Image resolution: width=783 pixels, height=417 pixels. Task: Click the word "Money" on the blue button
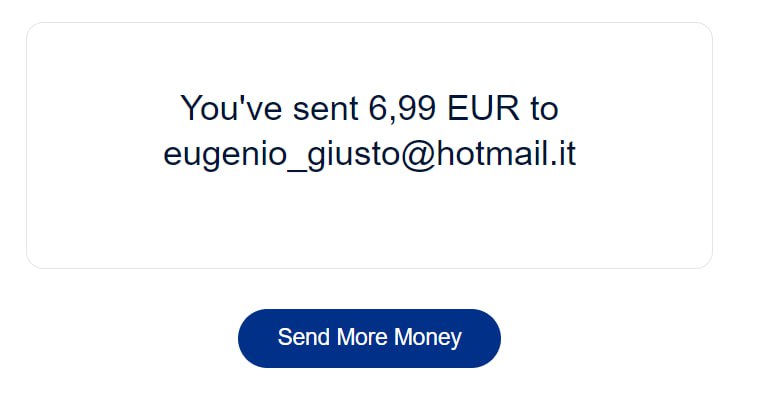(x=428, y=338)
